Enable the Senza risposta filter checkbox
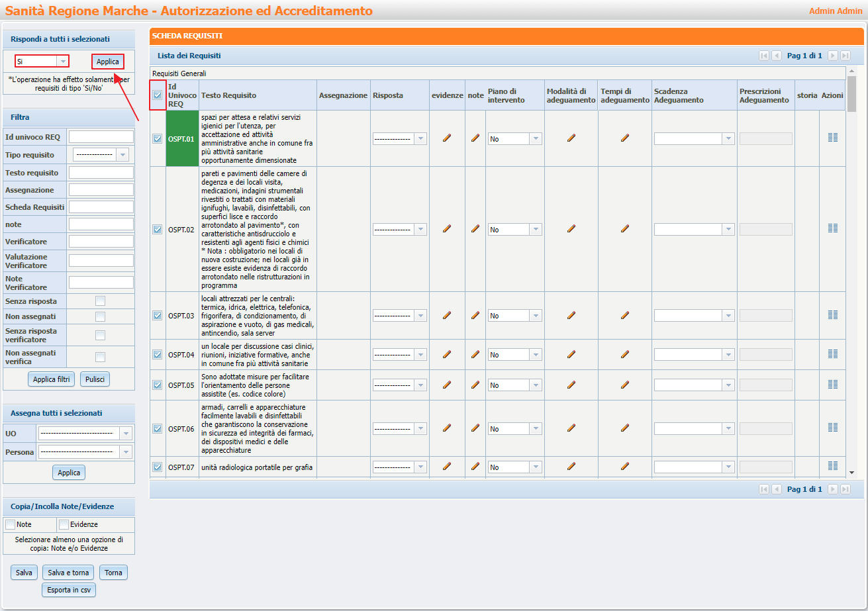Screen dimensions: 868x611 click(x=101, y=301)
